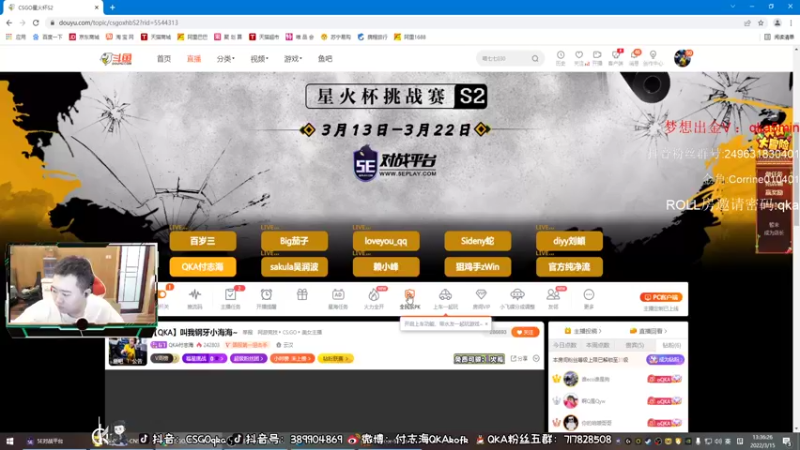Viewport: 800px width, 450px height.
Task: Click the purple 成为钻粉 button
Action: tap(665, 360)
